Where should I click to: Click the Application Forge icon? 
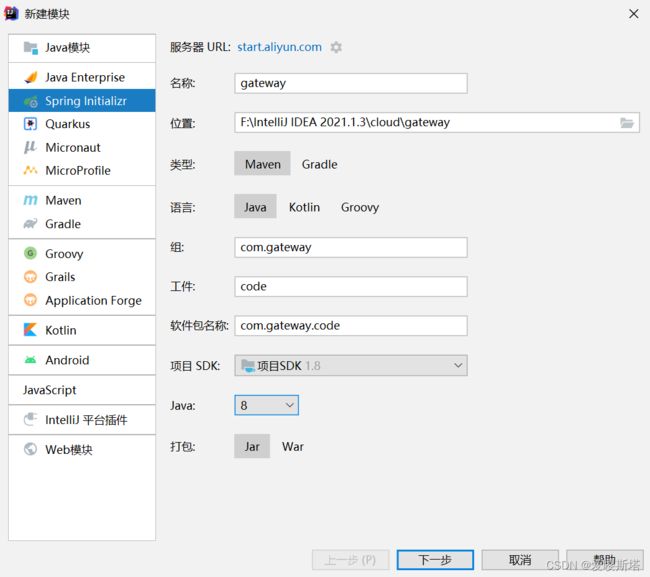point(30,300)
